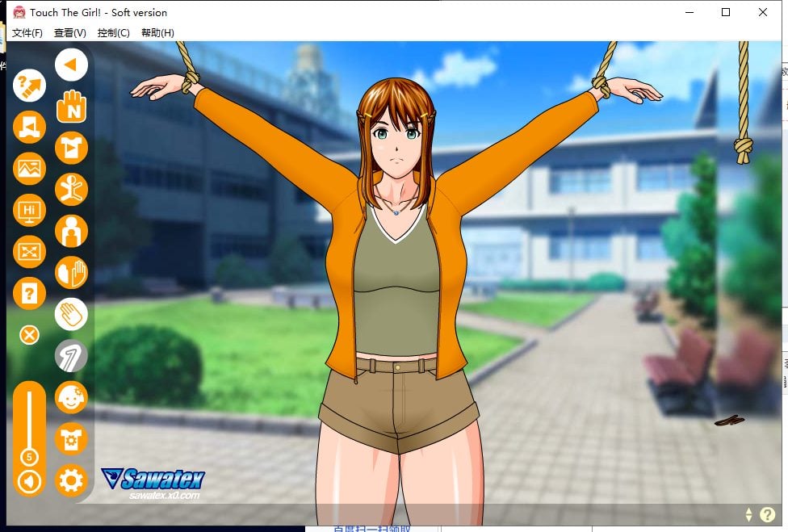Screen dimensions: 788x532
Task: Open the 文件(F) menu
Action: pos(27,33)
